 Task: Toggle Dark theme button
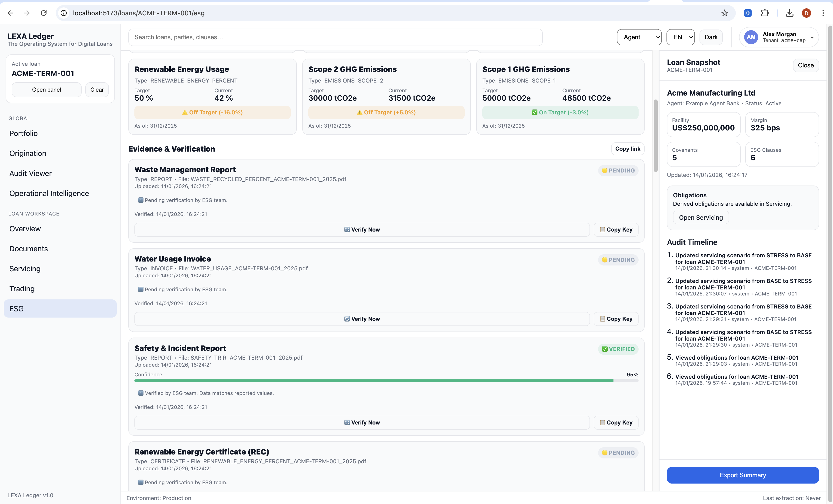[x=711, y=37]
